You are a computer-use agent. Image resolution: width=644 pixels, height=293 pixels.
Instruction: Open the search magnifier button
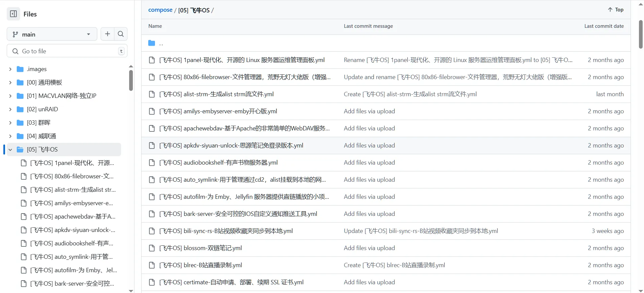[x=121, y=34]
